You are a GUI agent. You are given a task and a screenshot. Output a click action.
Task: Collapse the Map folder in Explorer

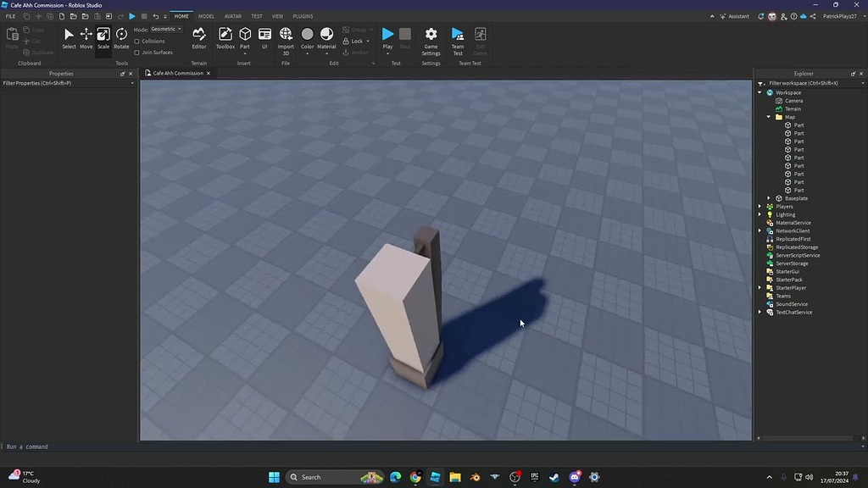click(x=769, y=116)
